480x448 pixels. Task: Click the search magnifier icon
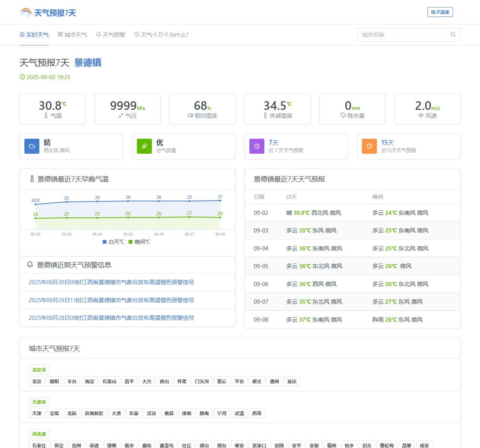[x=453, y=34]
